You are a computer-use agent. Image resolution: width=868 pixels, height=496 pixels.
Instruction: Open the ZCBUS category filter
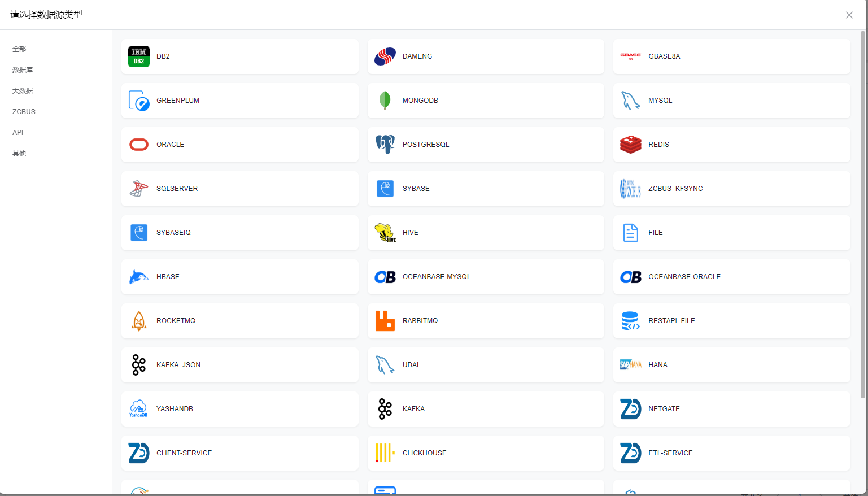click(24, 112)
